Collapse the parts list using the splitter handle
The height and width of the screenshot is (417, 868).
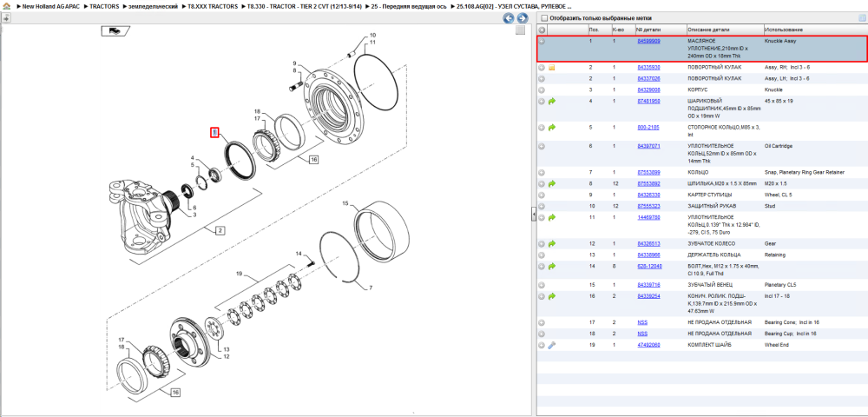coord(534,214)
